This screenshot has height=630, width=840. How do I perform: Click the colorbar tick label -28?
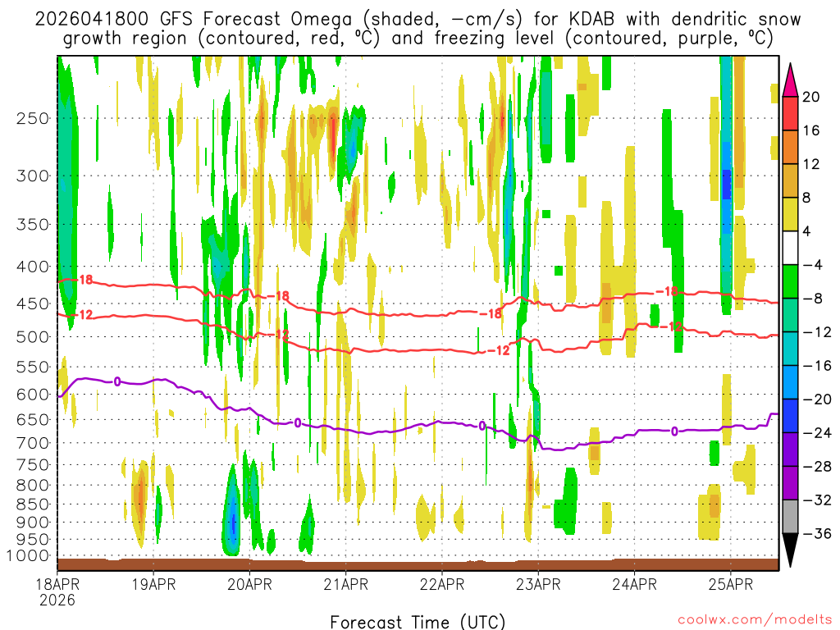pyautogui.click(x=817, y=467)
